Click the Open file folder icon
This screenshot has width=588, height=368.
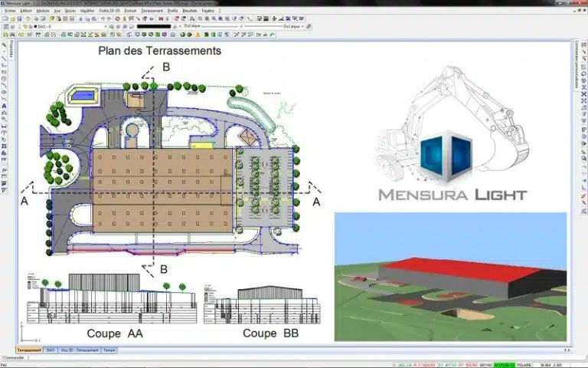(x=12, y=18)
